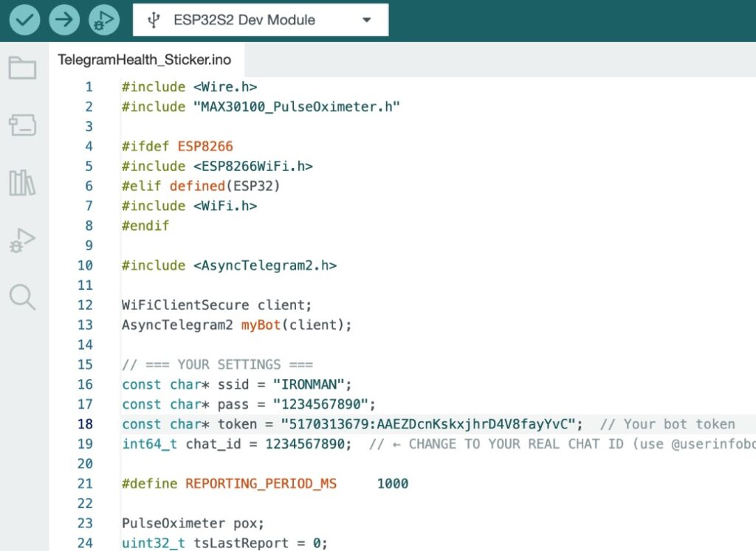756x551 pixels.
Task: Open the Boards Manager panel
Action: [22, 125]
